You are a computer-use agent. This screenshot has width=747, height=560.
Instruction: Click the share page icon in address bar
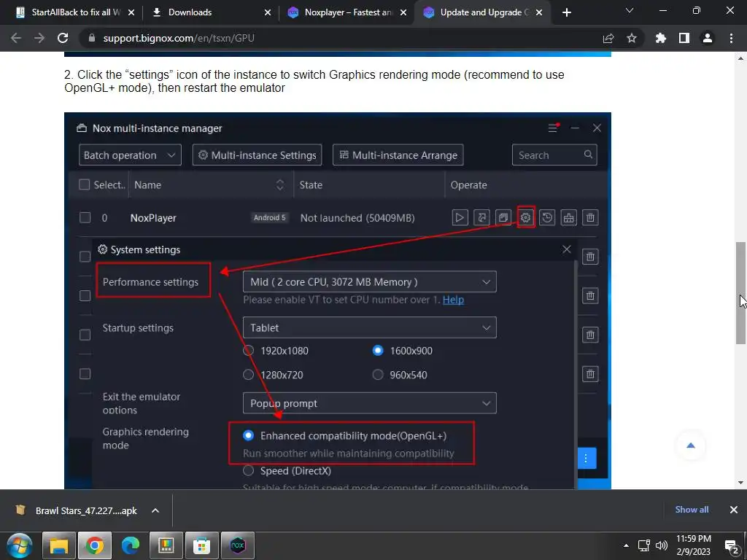point(608,38)
